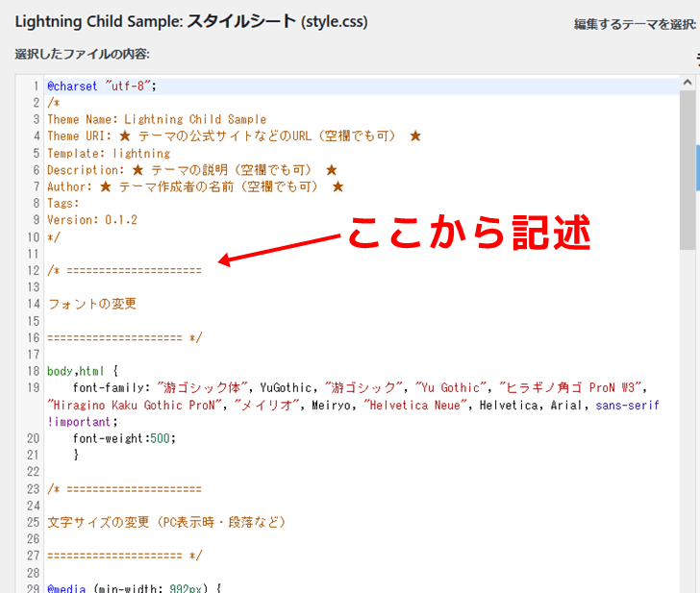Viewport: 700px width, 593px height.
Task: Click the 'フォントの変更' comment line
Action: click(92, 304)
